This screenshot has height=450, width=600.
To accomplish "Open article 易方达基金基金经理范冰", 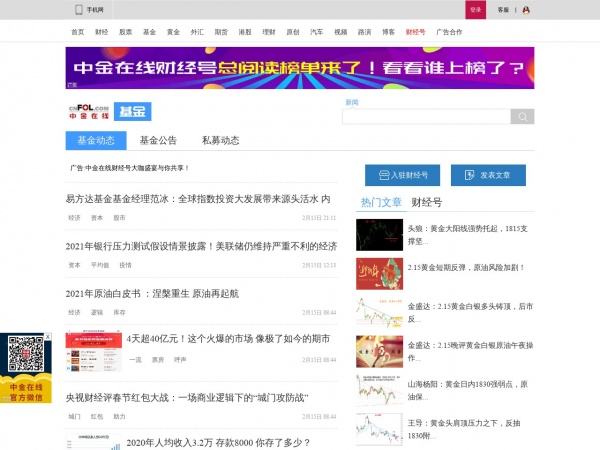I will coord(198,199).
